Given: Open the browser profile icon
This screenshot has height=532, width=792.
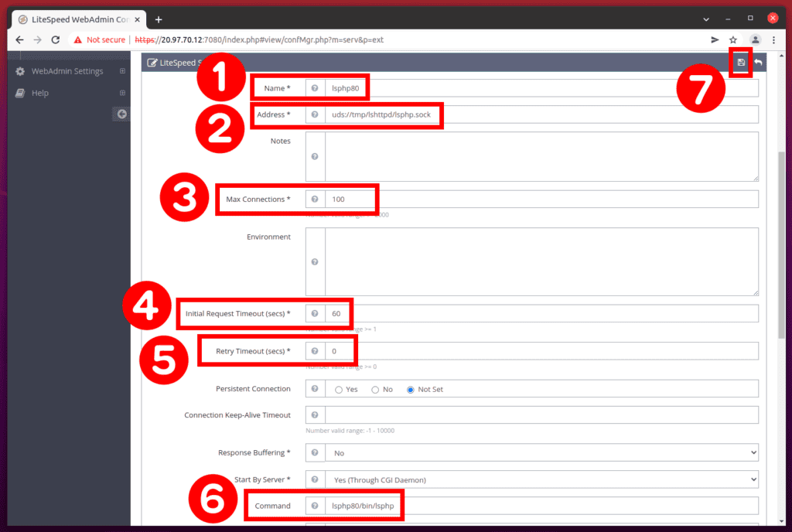Looking at the screenshot, I should 755,39.
